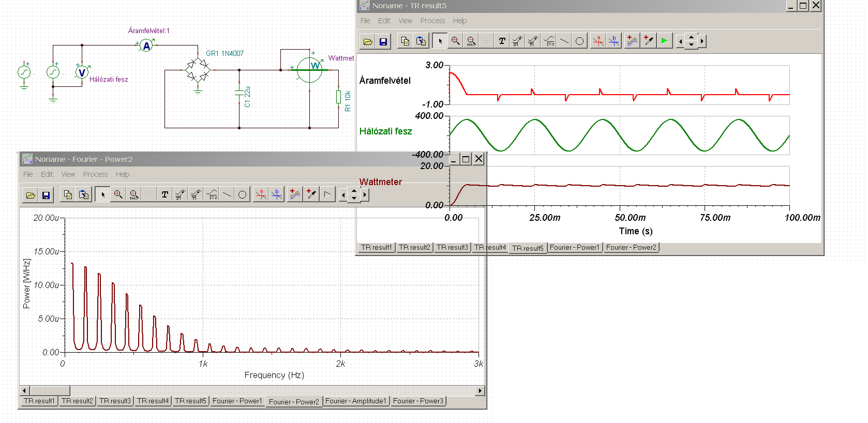Open Fourier - Power1 tab in TR result5 window
Image resolution: width=868 pixels, height=423 pixels.
coord(575,248)
